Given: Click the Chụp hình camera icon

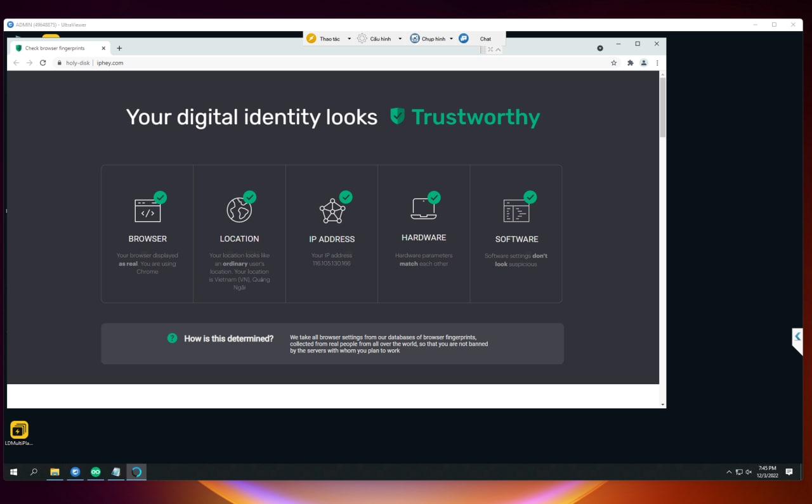Looking at the screenshot, I should [415, 39].
